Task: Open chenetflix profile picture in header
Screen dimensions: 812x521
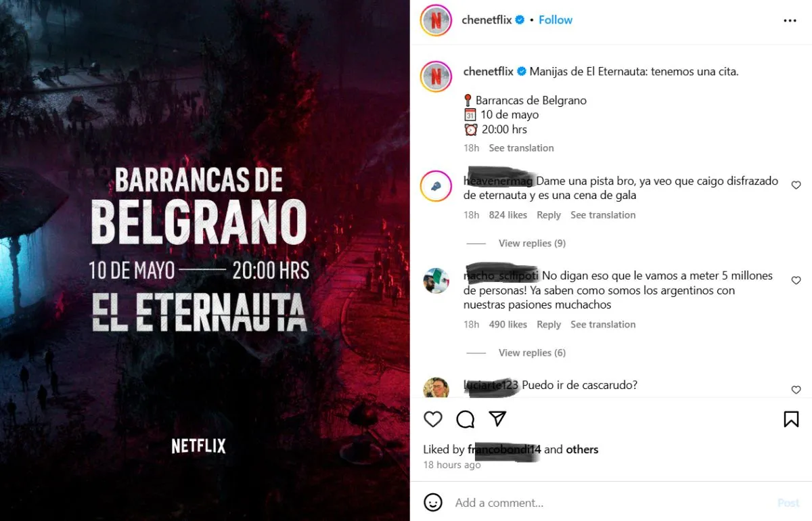Action: (436, 20)
